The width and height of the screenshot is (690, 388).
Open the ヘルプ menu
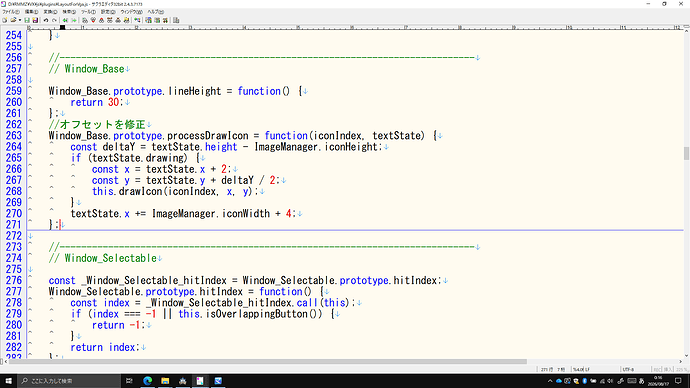click(155, 12)
